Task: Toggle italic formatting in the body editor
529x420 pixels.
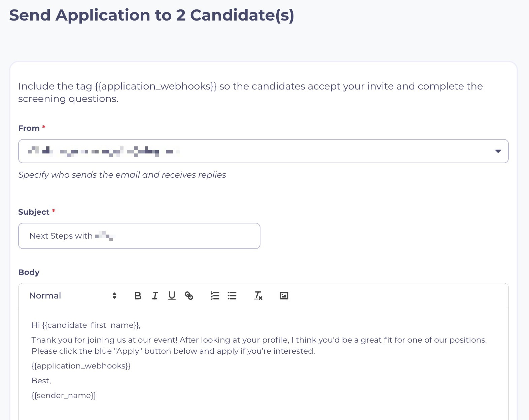Action: point(155,296)
